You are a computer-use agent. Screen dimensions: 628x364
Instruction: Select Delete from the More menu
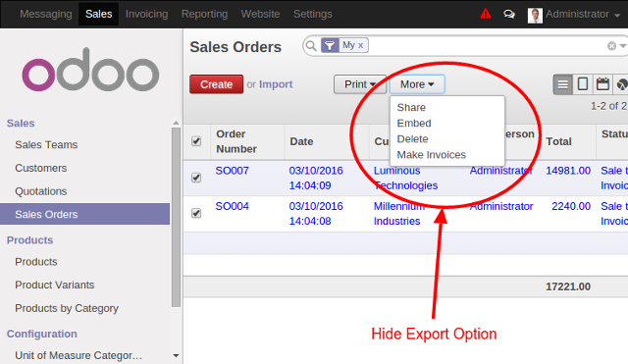pos(412,139)
